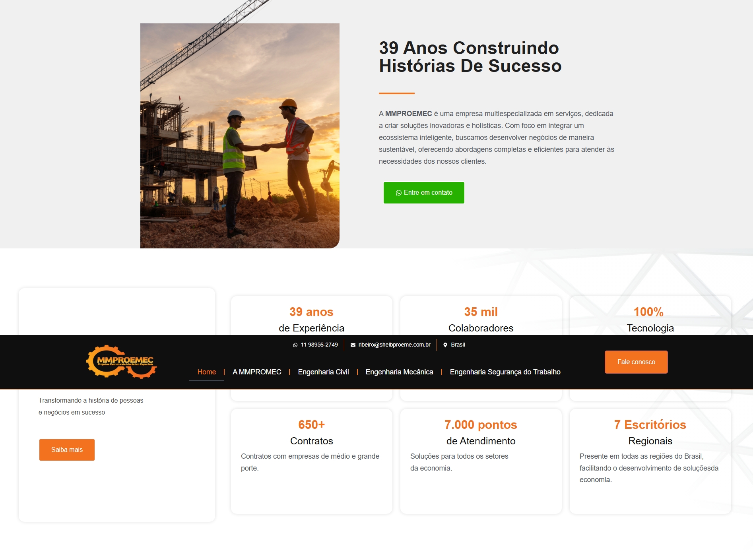This screenshot has height=560, width=753.
Task: Click the phone number 11 98956-2749
Action: click(319, 345)
